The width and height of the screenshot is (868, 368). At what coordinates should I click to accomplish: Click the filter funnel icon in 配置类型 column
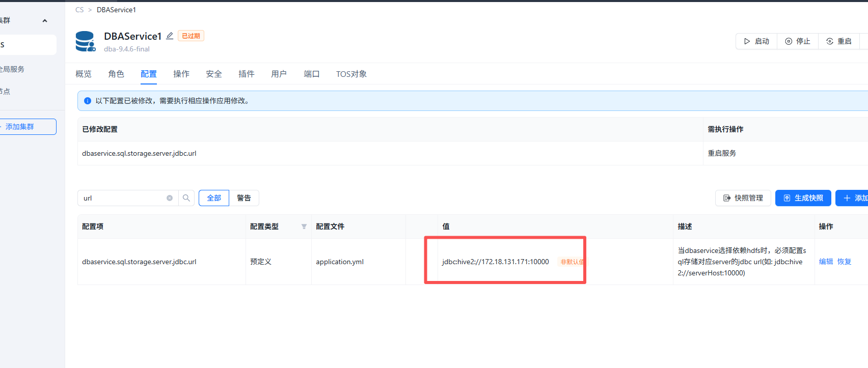tap(304, 227)
